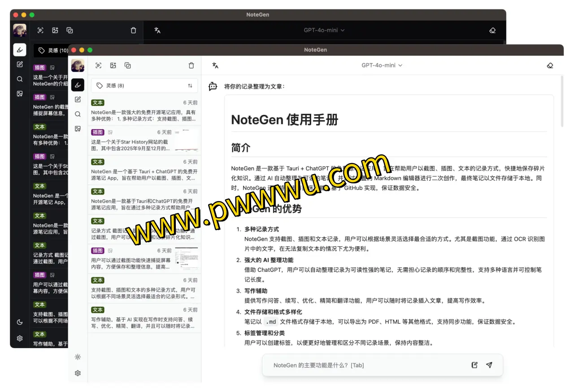This screenshot has width=574, height=392.
Task: Click the 'NoteGen 的主要功能是什么?' input field
Action: click(368, 365)
